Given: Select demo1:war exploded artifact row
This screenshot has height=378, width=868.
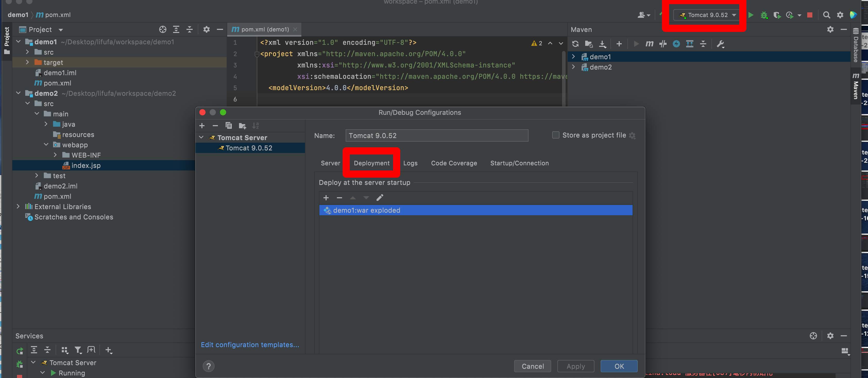Looking at the screenshot, I should pyautogui.click(x=475, y=210).
